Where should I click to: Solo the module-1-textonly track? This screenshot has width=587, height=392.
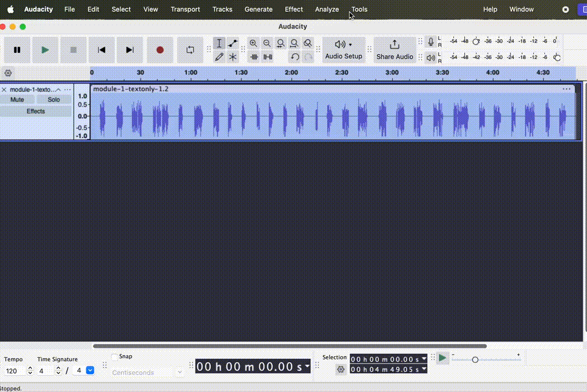pyautogui.click(x=54, y=100)
